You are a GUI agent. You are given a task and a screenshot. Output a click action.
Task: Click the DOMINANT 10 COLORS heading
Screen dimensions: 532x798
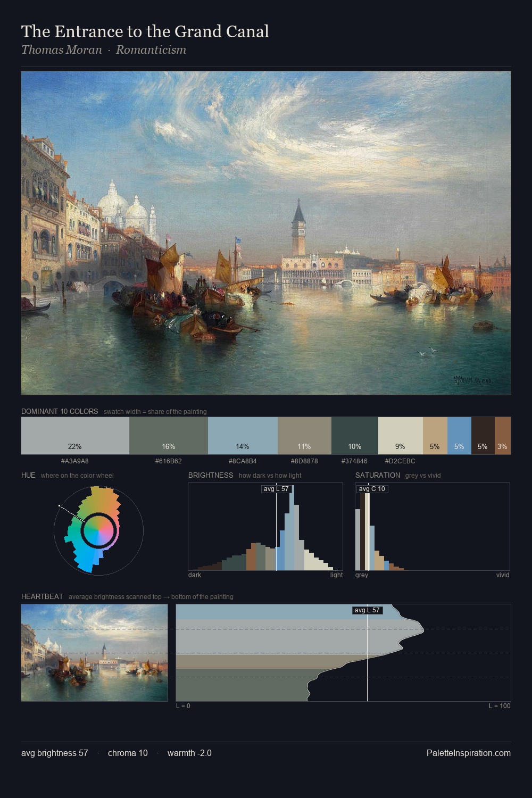tap(60, 412)
